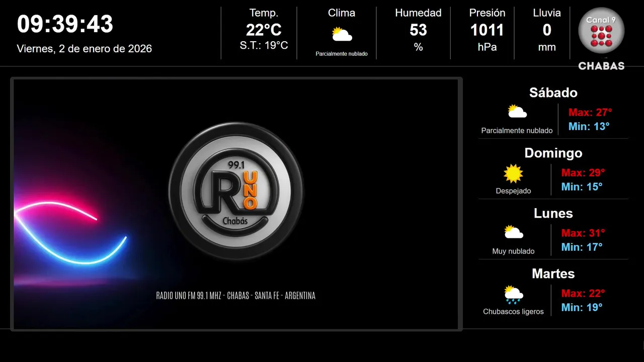Click the clock showing 09:39:43
Screen dimensions: 644x362
[65, 24]
